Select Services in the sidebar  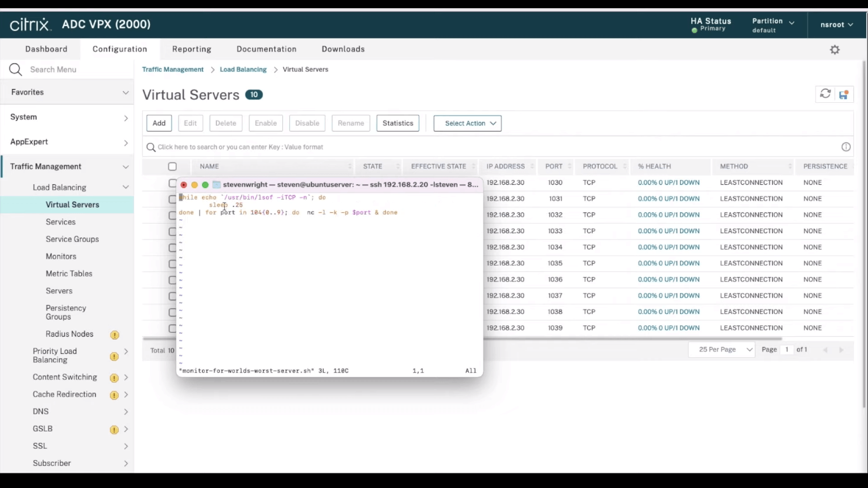pyautogui.click(x=60, y=222)
